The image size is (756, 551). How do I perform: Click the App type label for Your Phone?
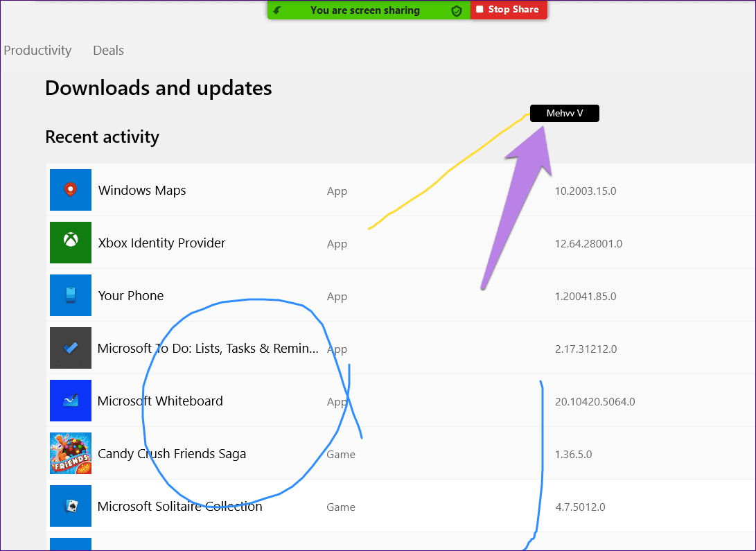coord(337,297)
